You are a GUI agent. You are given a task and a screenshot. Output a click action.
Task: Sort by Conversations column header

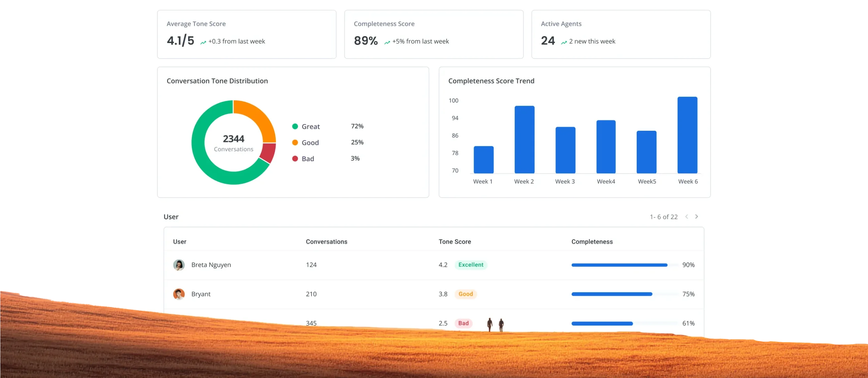pyautogui.click(x=326, y=241)
